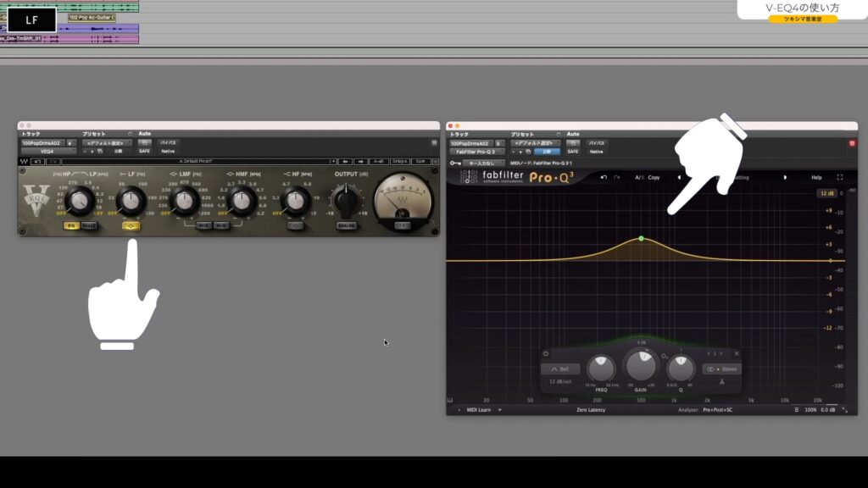Redo the change in VEQ4 plugin

point(53,162)
